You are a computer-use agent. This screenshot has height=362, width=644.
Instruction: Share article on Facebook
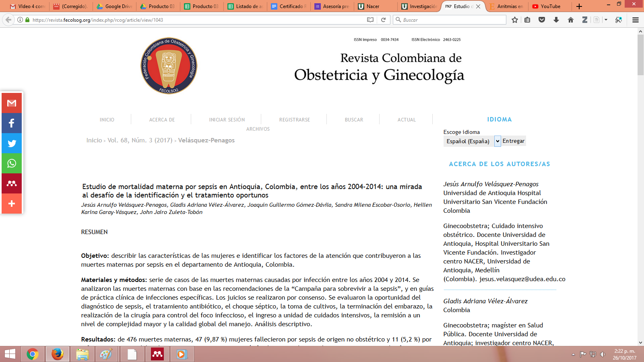pyautogui.click(x=12, y=123)
